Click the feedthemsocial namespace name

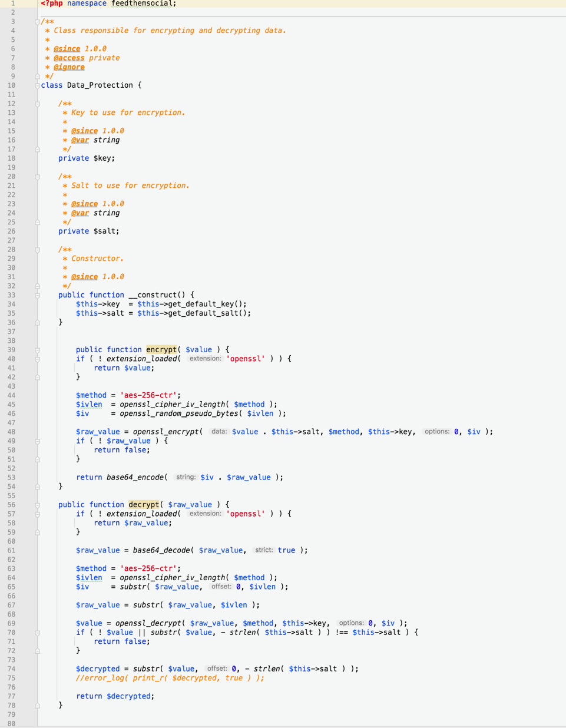tap(142, 4)
